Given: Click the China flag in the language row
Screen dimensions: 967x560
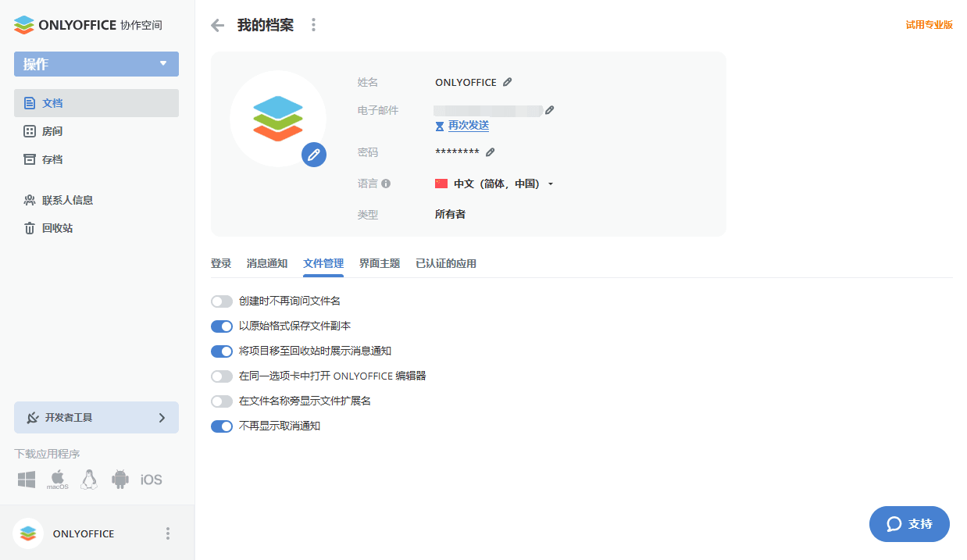Looking at the screenshot, I should coord(441,184).
